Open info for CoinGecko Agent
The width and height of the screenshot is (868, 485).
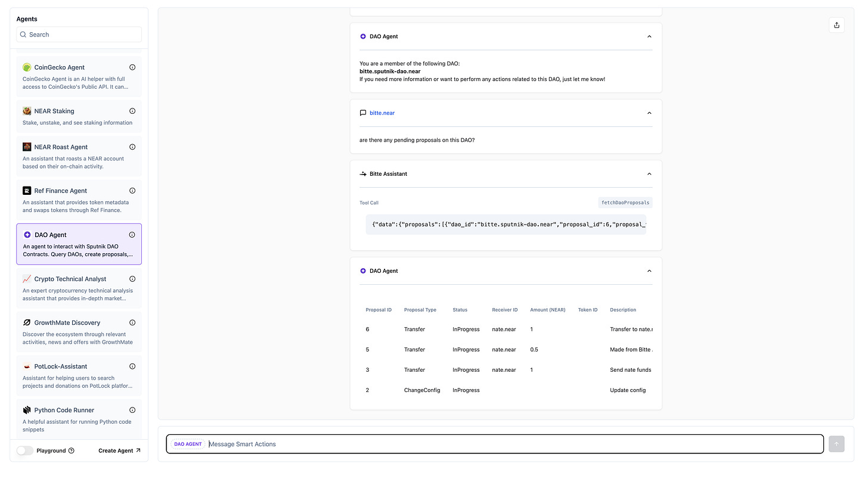[x=132, y=67]
